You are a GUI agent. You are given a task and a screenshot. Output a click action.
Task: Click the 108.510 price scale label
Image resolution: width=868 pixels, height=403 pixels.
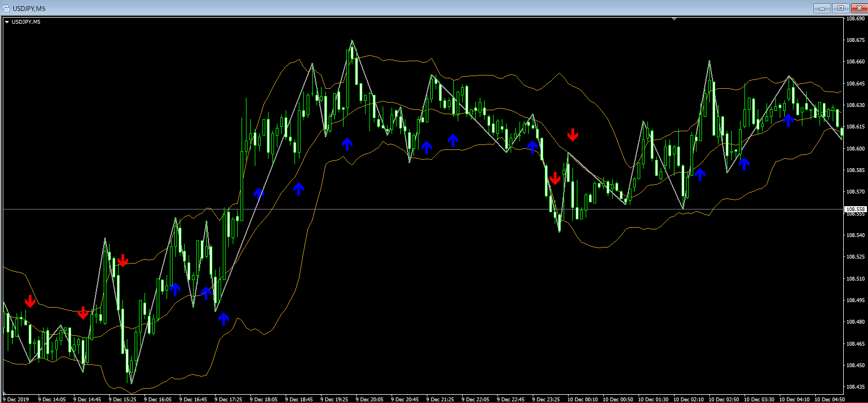click(x=855, y=279)
